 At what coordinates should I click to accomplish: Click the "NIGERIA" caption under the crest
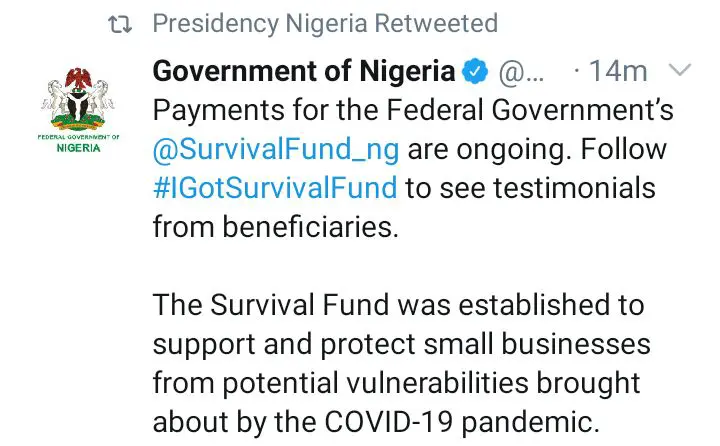tap(77, 150)
